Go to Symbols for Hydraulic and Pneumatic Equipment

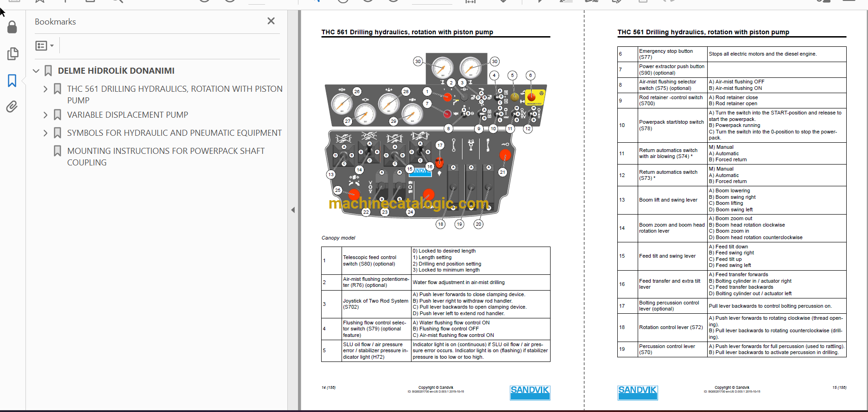click(x=174, y=133)
